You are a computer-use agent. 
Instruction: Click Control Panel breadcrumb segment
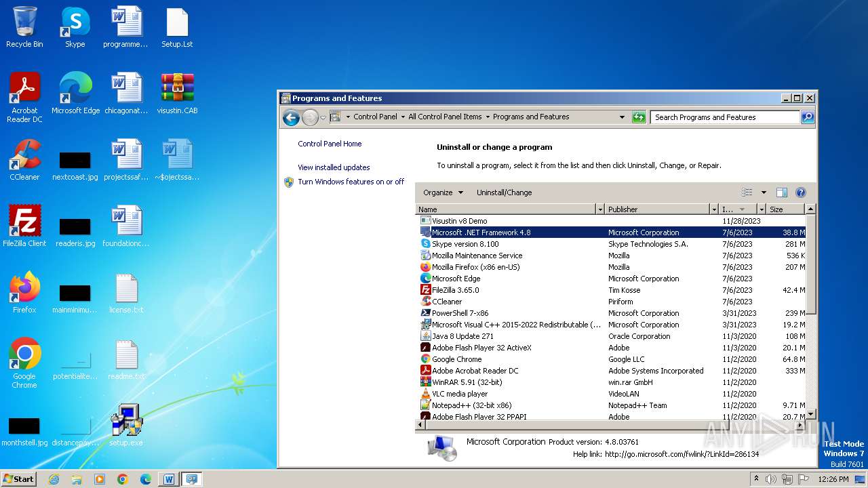tap(375, 117)
